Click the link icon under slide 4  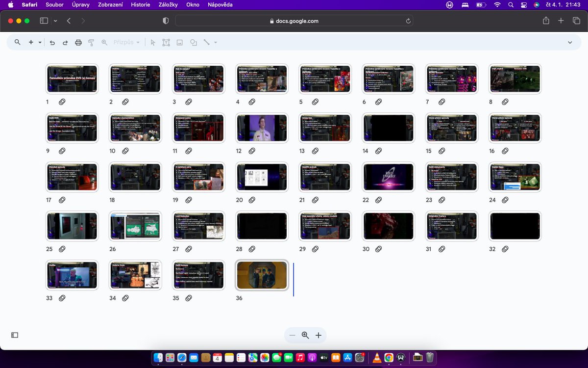pos(252,102)
